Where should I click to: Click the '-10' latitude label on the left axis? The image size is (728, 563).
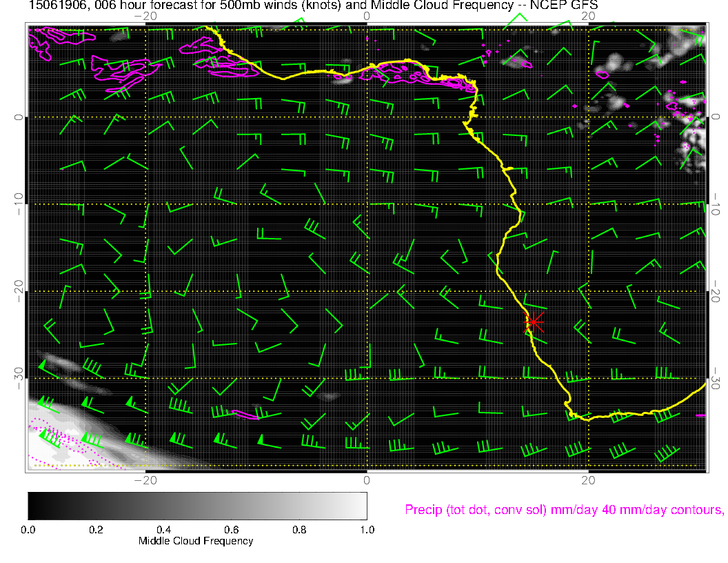point(18,204)
